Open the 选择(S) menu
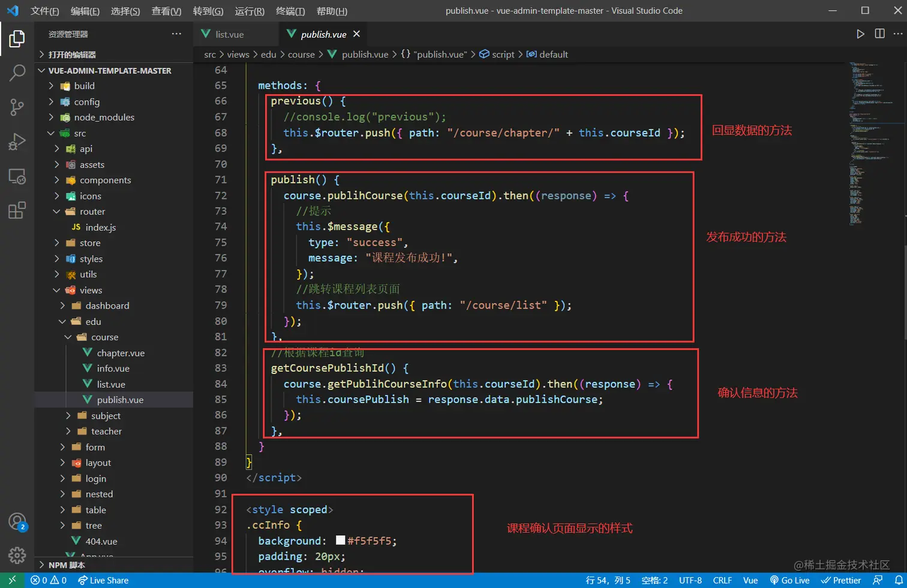This screenshot has width=907, height=588. (125, 11)
